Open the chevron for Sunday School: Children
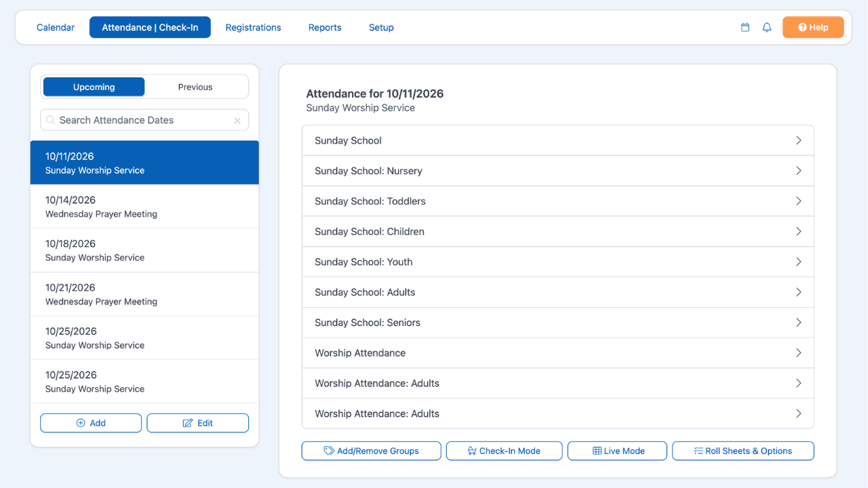 coord(799,232)
